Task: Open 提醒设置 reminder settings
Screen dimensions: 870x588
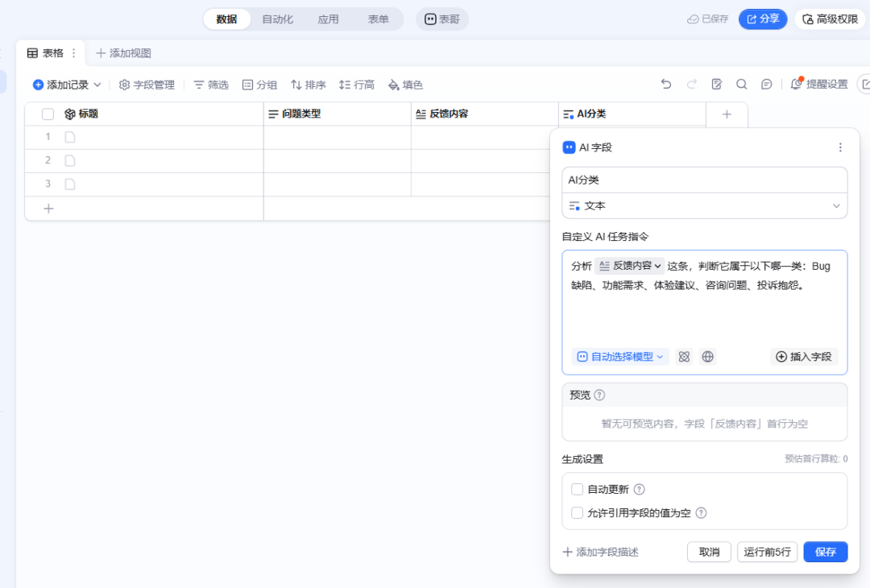Action: [819, 85]
